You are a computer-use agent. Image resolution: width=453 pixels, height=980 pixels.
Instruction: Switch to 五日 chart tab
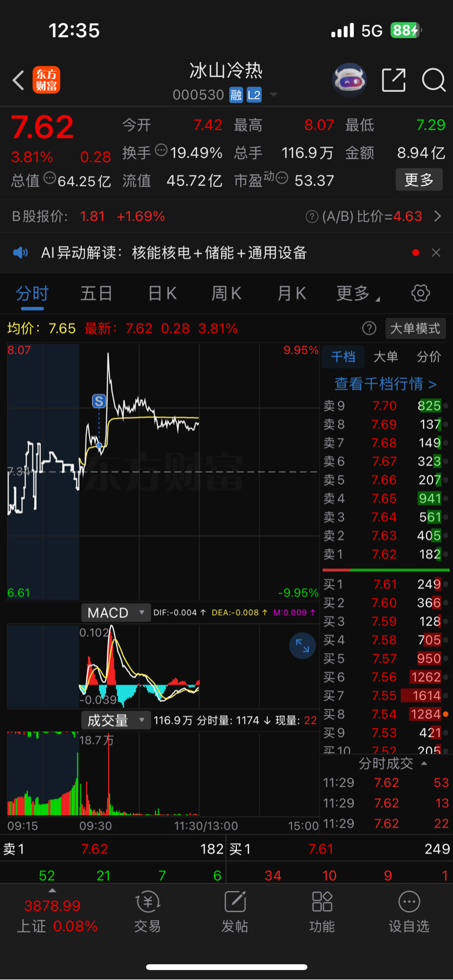tap(96, 293)
